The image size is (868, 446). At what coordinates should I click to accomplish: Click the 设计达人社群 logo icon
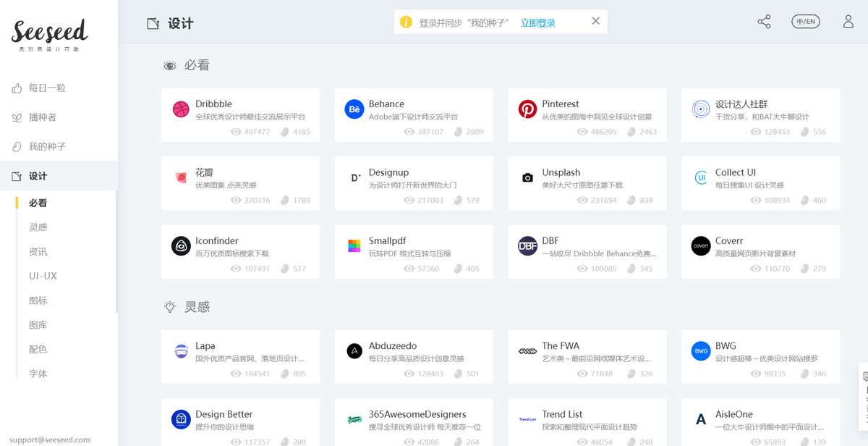tap(701, 109)
